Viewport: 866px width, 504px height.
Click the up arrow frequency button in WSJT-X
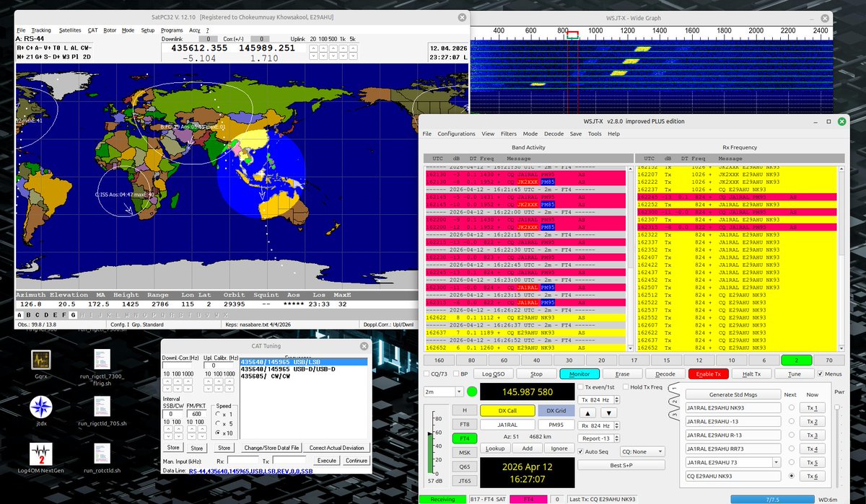(x=587, y=412)
